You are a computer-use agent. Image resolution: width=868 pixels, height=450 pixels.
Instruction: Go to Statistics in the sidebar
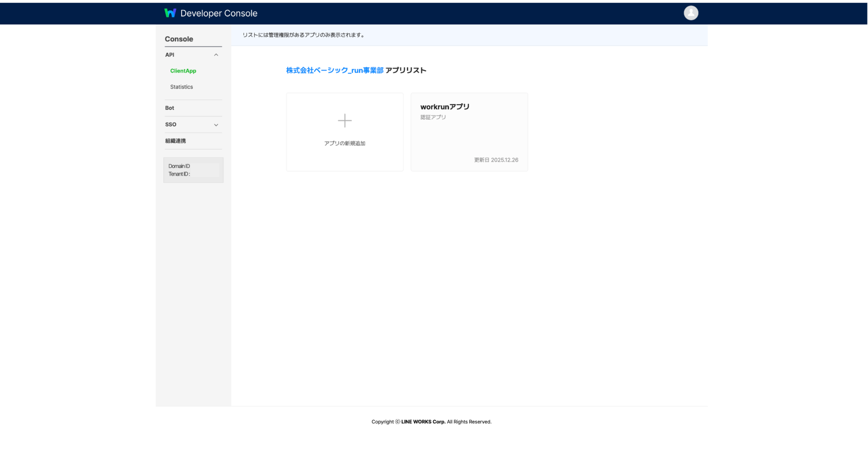click(181, 87)
